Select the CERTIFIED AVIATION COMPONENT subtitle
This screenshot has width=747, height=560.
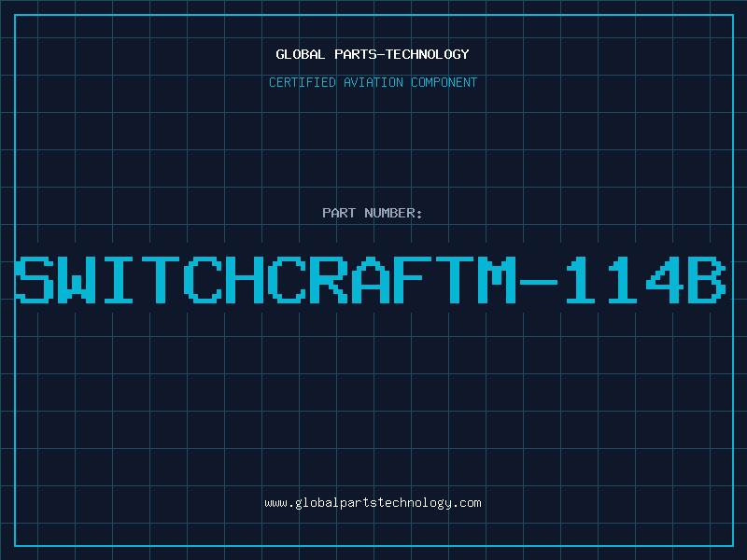tap(373, 82)
